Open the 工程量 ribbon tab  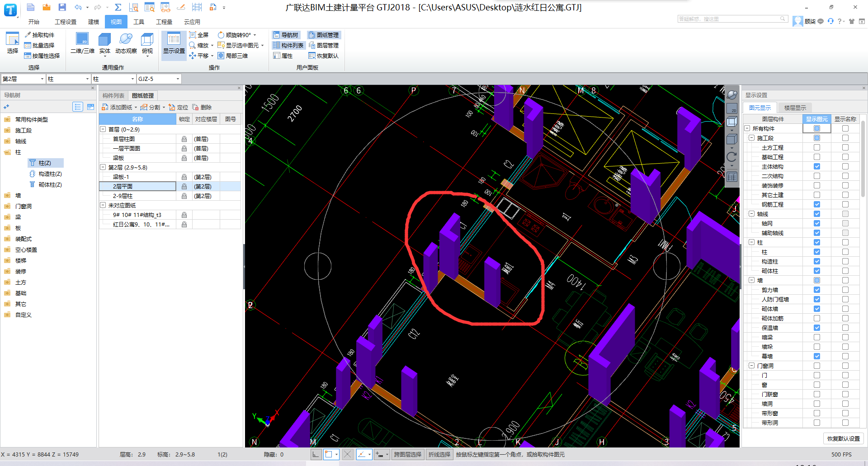[x=164, y=22]
